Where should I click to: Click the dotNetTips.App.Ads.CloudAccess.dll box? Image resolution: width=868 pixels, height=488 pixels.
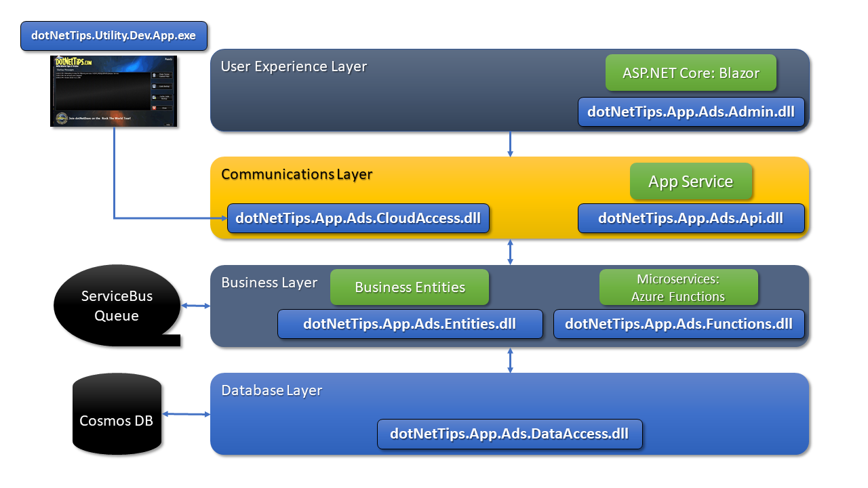click(358, 219)
